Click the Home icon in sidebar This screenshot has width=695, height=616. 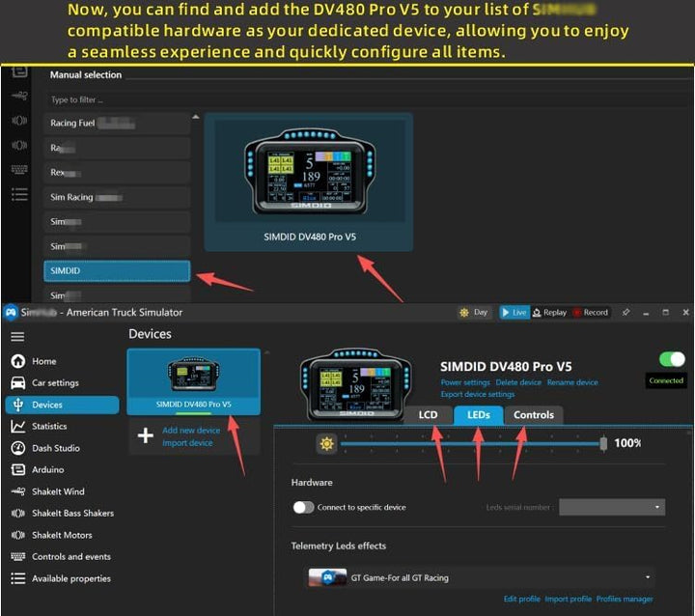(18, 361)
